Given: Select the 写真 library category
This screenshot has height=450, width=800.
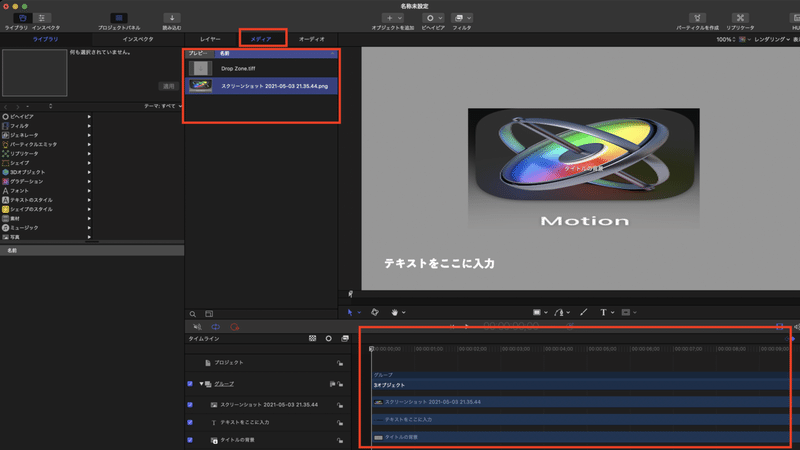Looking at the screenshot, I should tap(46, 237).
